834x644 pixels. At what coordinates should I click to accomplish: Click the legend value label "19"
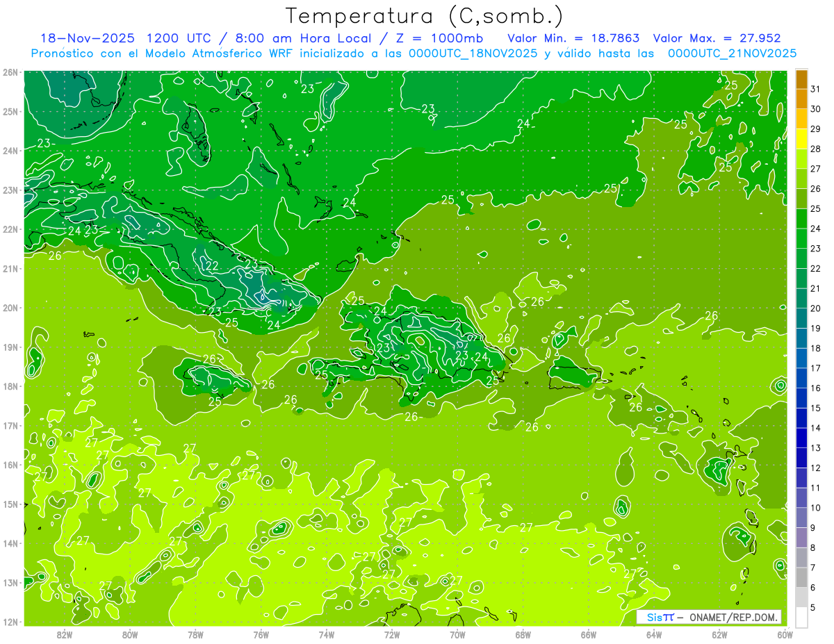pyautogui.click(x=815, y=328)
